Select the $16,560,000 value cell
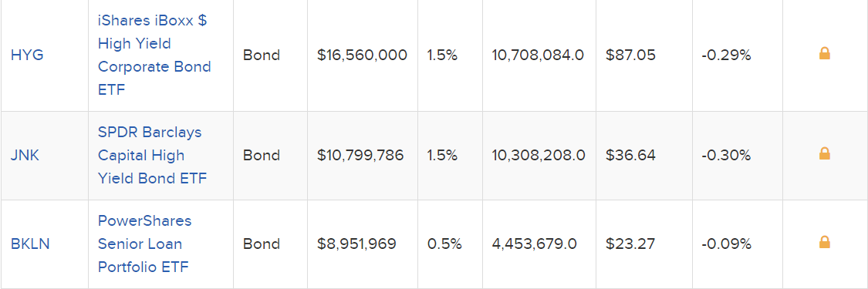The image size is (868, 289). pos(362,55)
